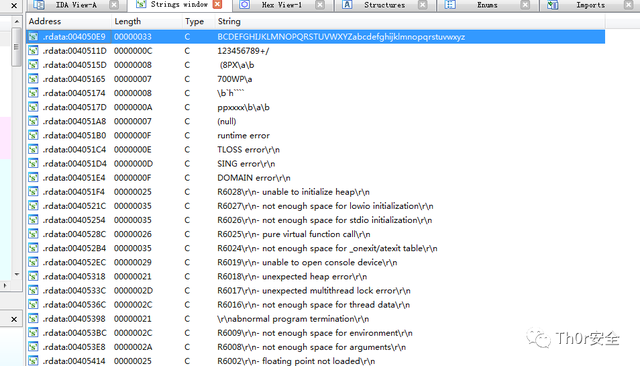Select the 'SING error\r\n' string

pos(246,164)
